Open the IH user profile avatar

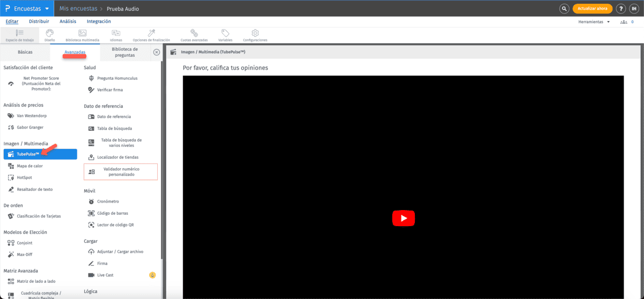pos(634,9)
